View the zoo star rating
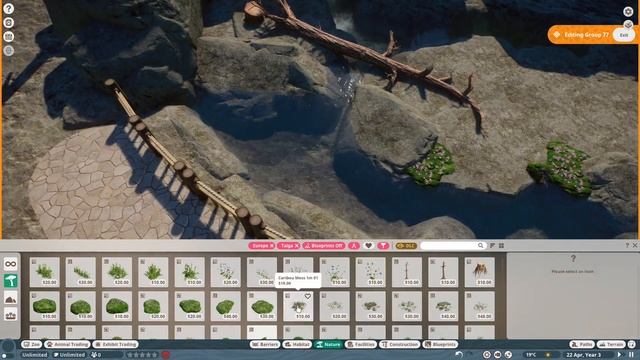Viewport: 640px width, 360px height. tap(142, 355)
